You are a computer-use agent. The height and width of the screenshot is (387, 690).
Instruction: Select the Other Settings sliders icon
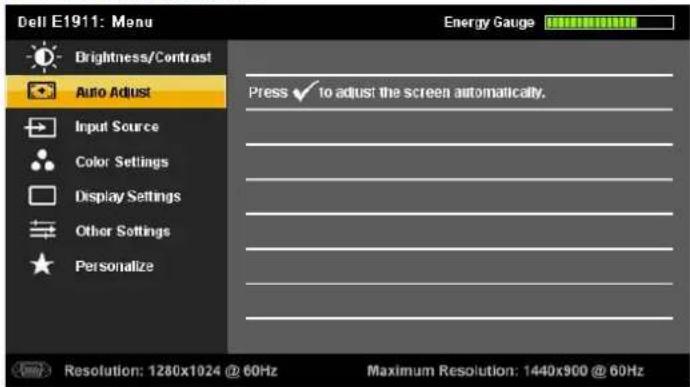(42, 230)
